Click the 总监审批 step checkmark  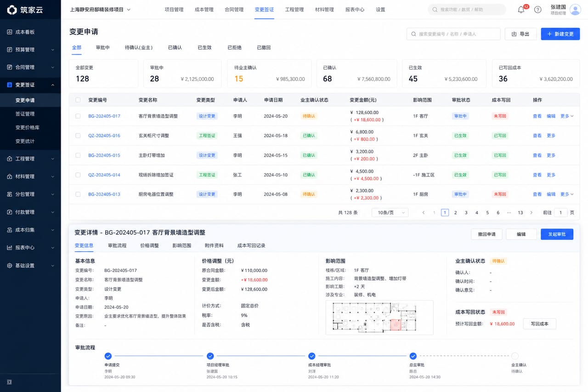[x=413, y=356]
